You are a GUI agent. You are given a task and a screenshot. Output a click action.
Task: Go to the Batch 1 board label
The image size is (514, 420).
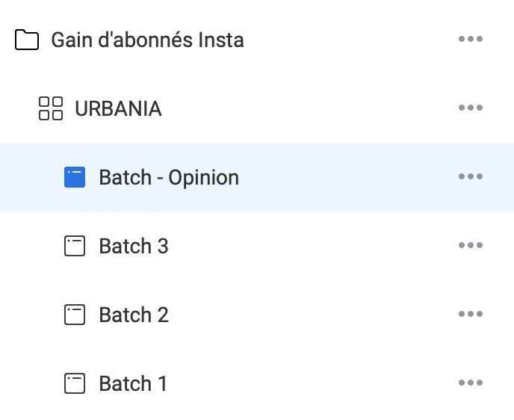(x=133, y=383)
